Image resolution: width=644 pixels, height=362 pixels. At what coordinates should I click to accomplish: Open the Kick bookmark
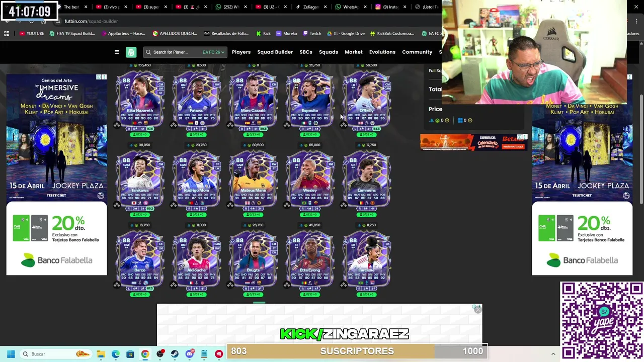[263, 34]
